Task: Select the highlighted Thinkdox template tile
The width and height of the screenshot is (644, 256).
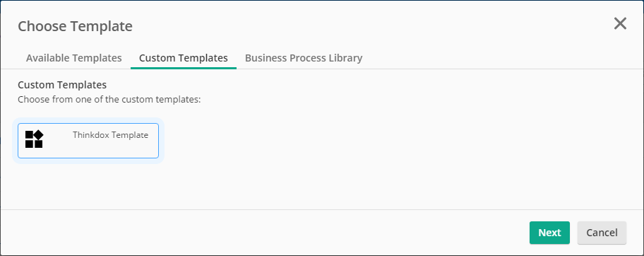Action: click(x=88, y=141)
